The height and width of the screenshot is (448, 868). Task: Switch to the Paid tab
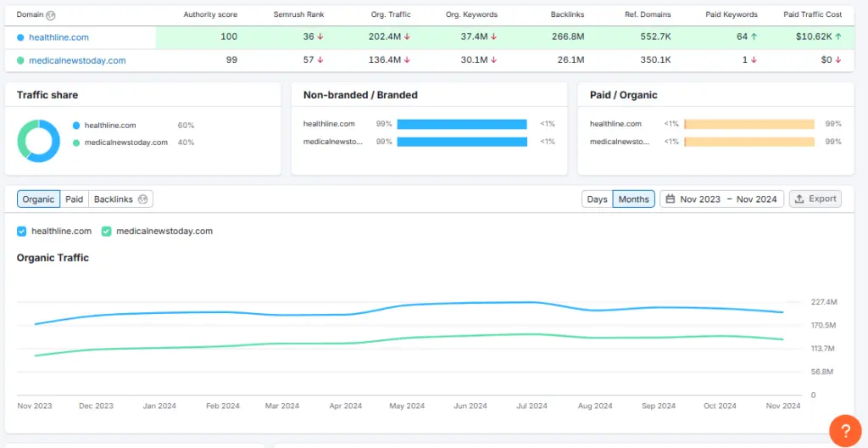click(x=75, y=199)
